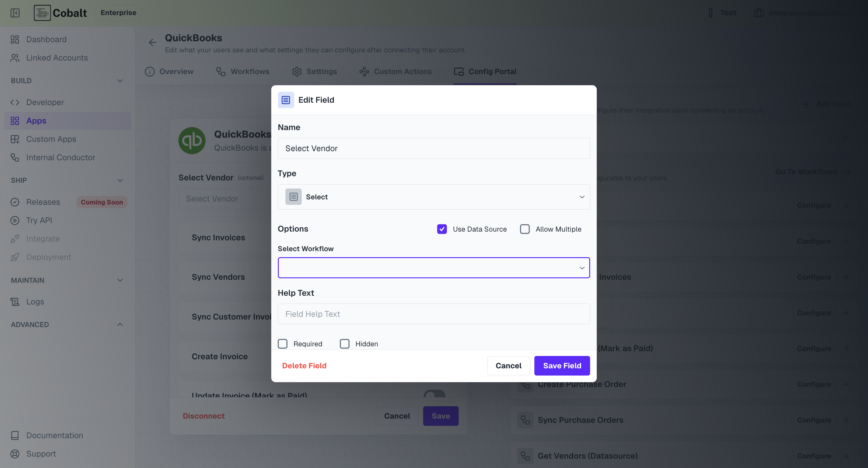Open the Type Select dropdown

click(434, 197)
